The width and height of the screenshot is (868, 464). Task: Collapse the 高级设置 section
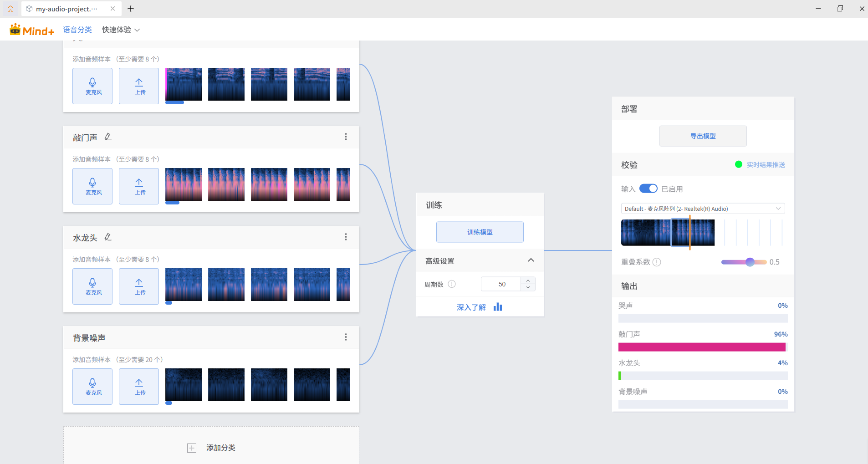click(x=531, y=260)
